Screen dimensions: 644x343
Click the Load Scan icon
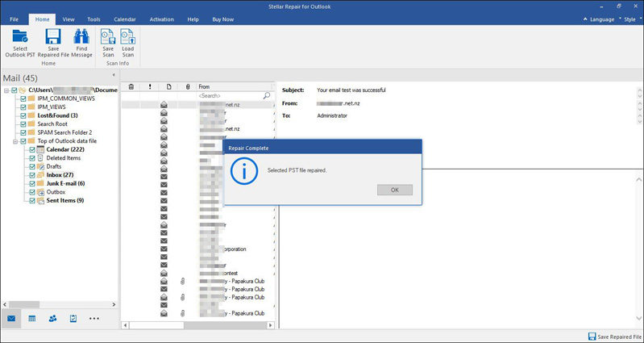(127, 36)
